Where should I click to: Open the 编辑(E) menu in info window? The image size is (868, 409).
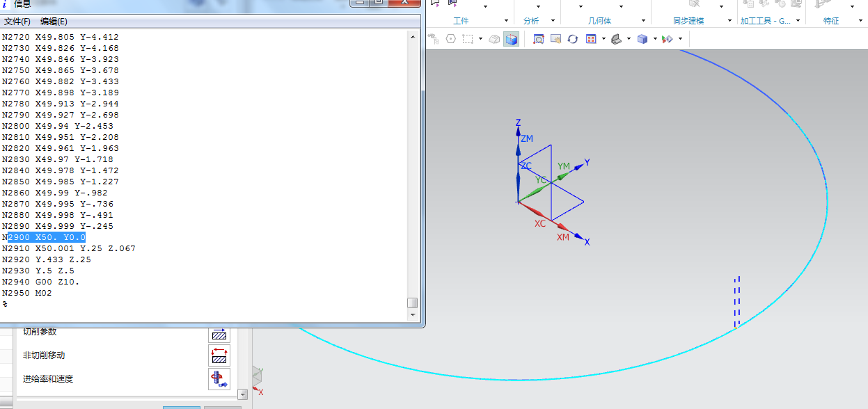[x=54, y=22]
